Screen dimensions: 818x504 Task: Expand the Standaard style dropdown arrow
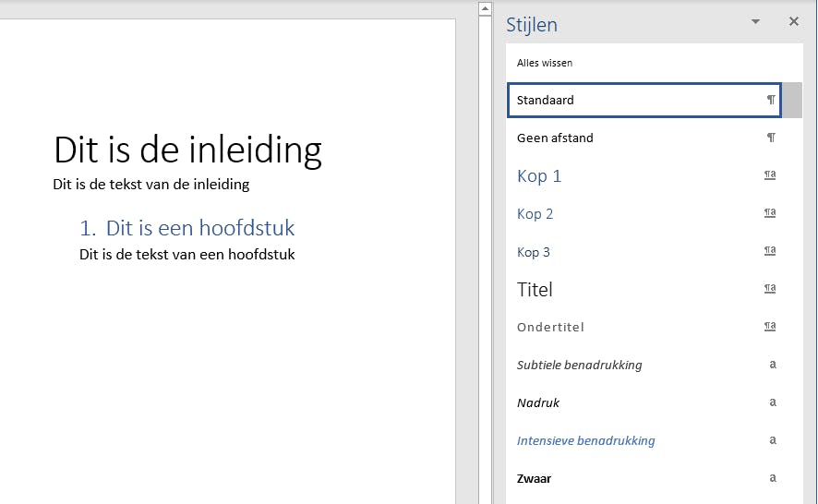(792, 100)
